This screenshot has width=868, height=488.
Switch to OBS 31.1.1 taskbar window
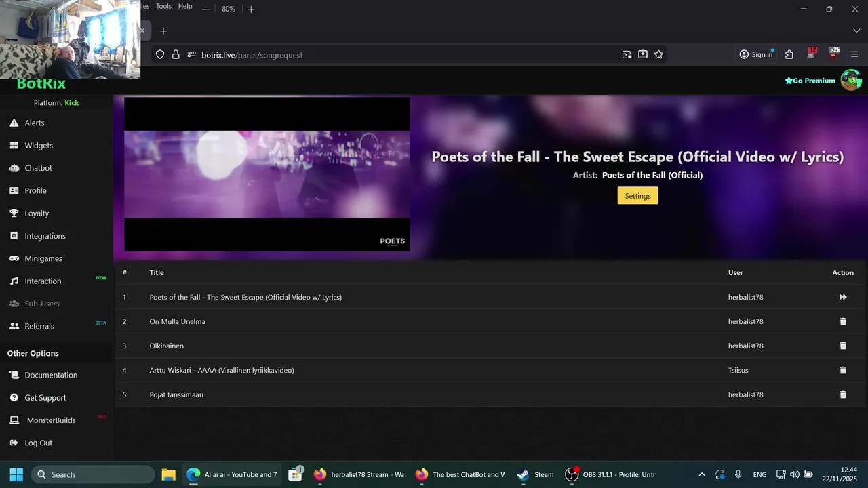click(x=610, y=474)
